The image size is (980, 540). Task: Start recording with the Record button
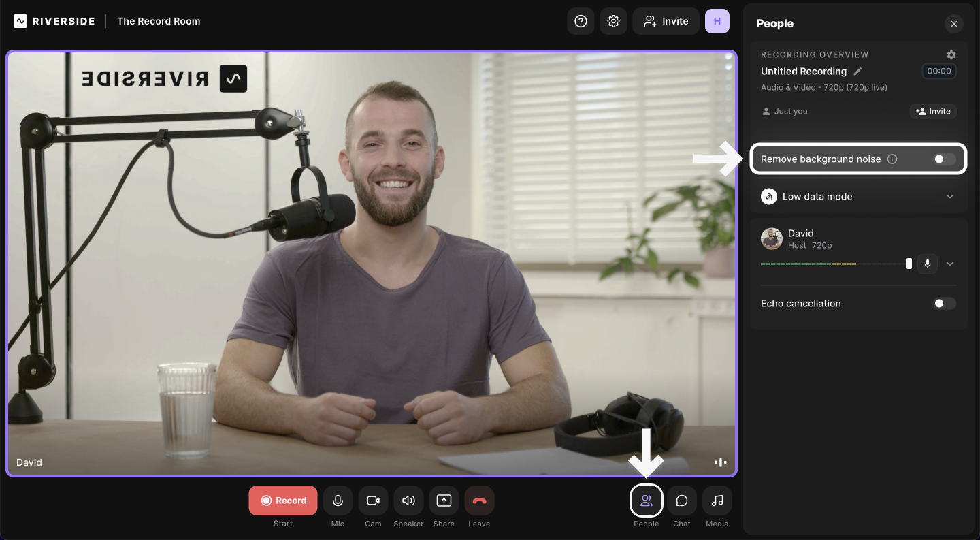point(283,501)
